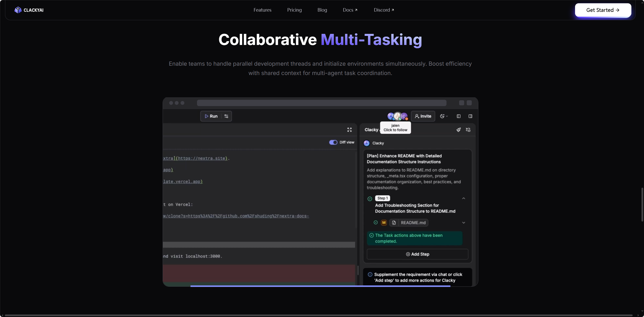Image resolution: width=644 pixels, height=317 pixels.
Task: Click the task list icon in Clacky panel
Action: pyautogui.click(x=468, y=130)
